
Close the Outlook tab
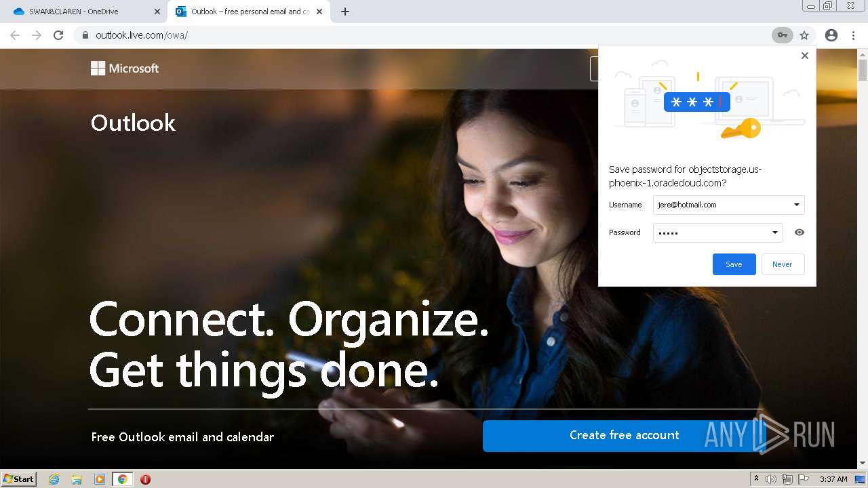coord(319,12)
